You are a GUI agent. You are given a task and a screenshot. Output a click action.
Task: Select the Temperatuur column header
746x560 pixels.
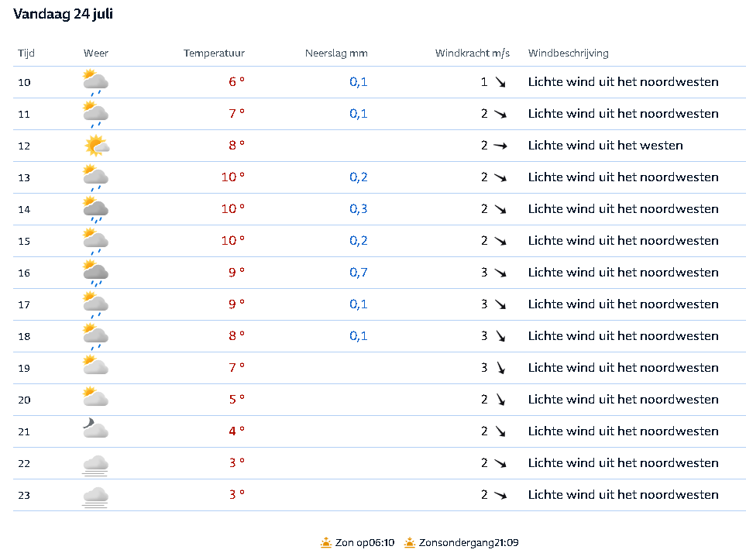point(214,53)
